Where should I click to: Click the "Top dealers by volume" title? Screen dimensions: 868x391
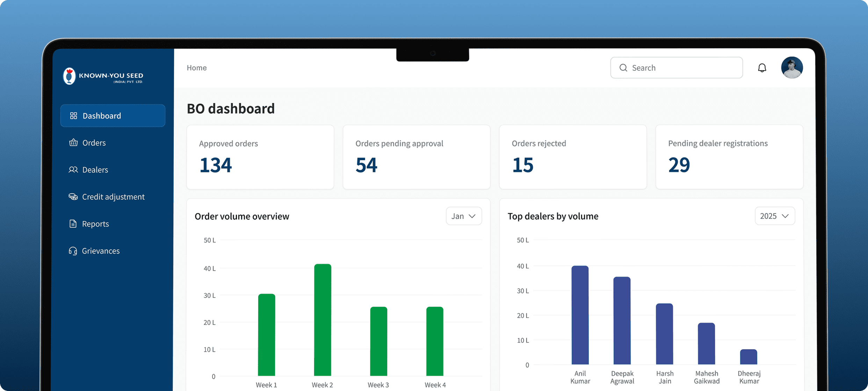click(x=553, y=216)
